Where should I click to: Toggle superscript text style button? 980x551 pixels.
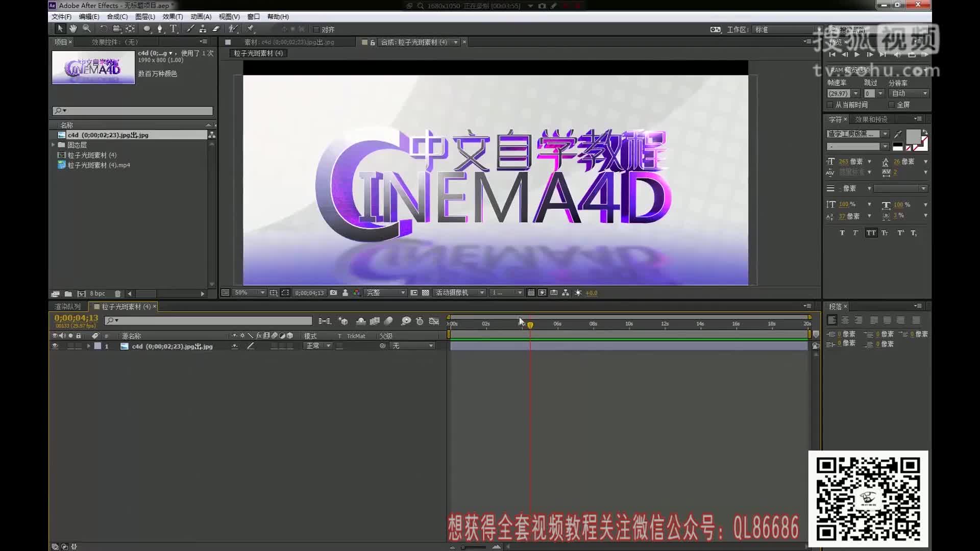900,233
